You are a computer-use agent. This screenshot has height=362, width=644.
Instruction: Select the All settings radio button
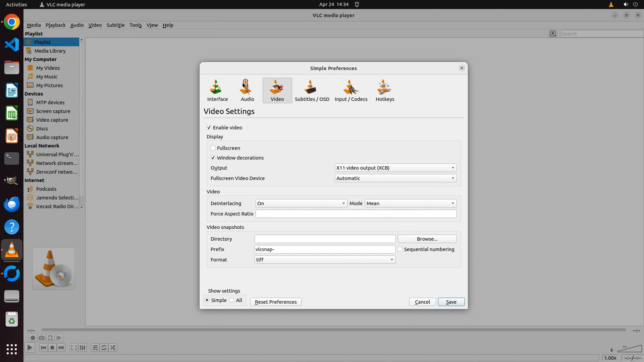[232, 300]
